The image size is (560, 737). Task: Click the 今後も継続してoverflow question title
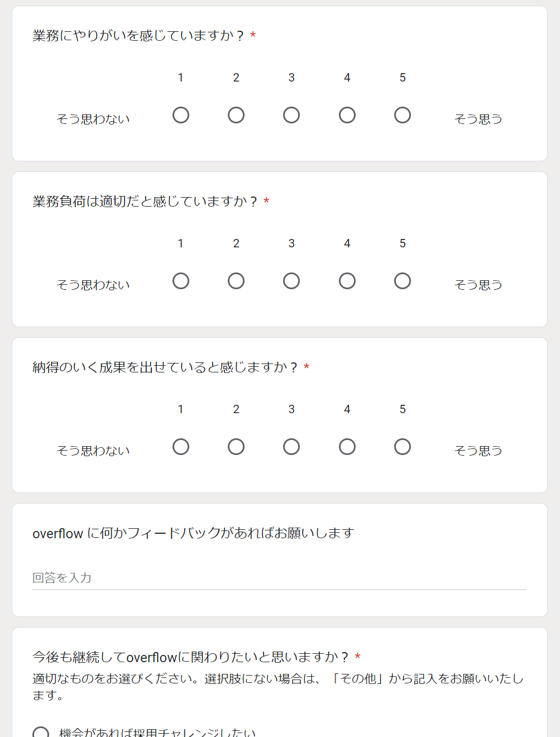tap(190, 657)
